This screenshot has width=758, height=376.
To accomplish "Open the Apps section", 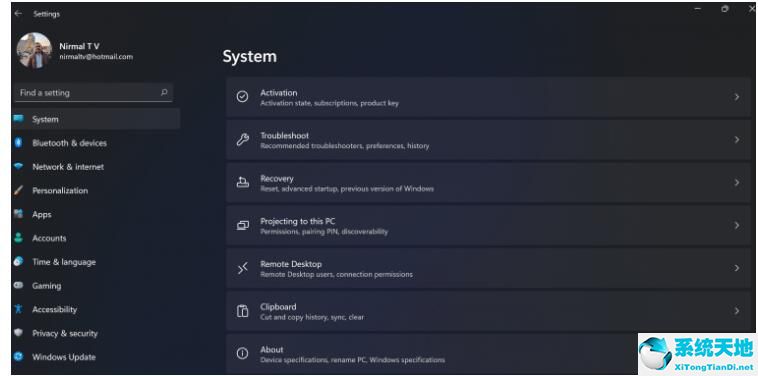I will tap(42, 215).
